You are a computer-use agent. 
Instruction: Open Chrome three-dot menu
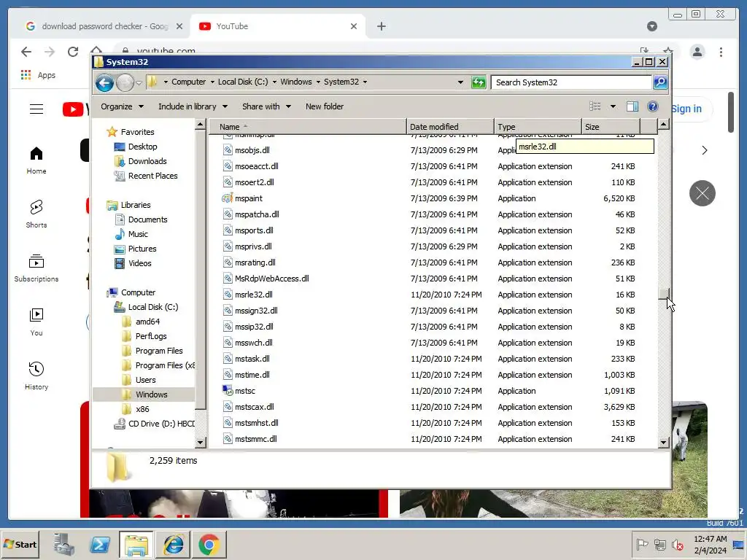tap(721, 52)
